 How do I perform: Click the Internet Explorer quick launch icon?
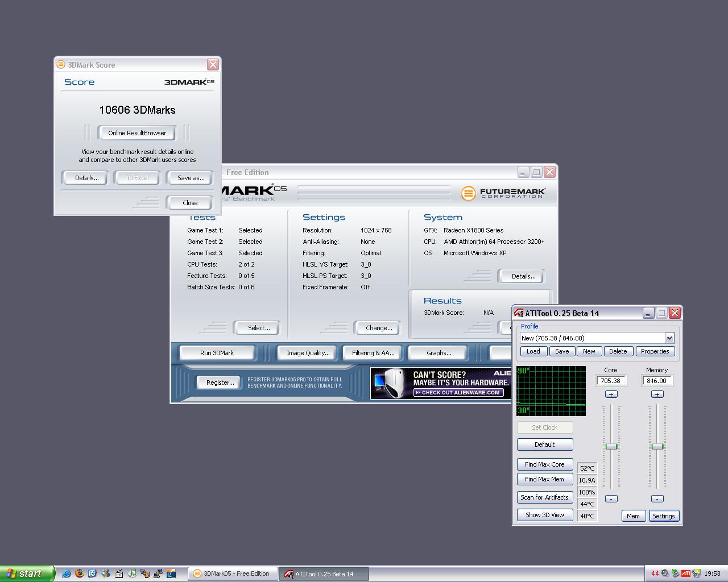(x=67, y=573)
